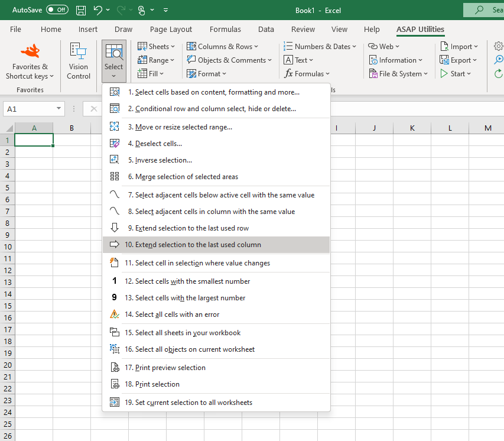Click the Select All corner triangle
This screenshot has height=441, width=504.
click(x=9, y=128)
